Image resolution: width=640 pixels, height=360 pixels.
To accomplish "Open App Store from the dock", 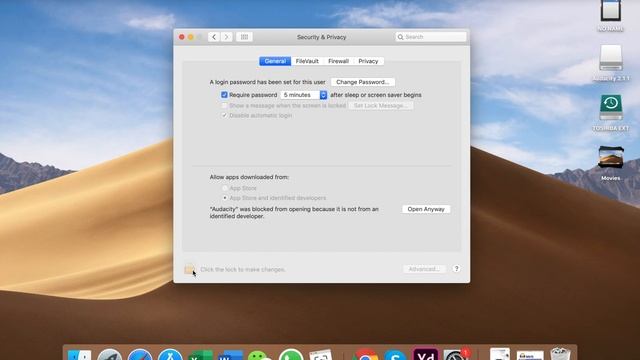I will 170,354.
